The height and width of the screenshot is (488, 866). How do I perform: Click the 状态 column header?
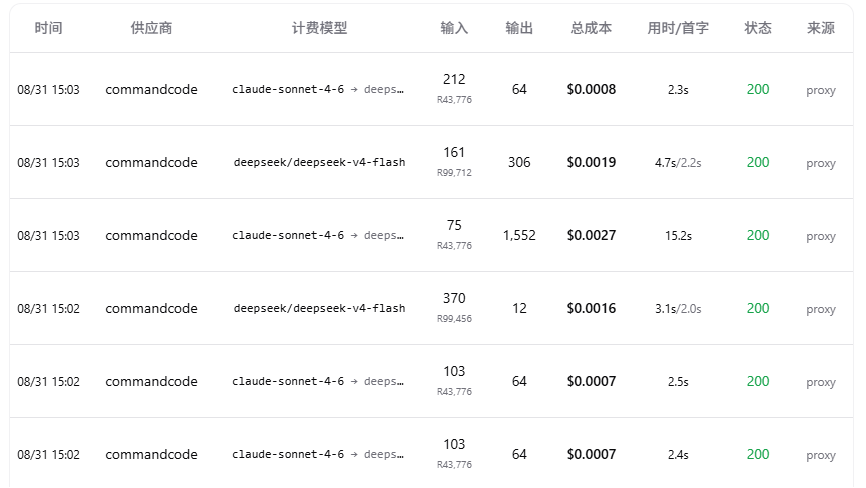758,28
